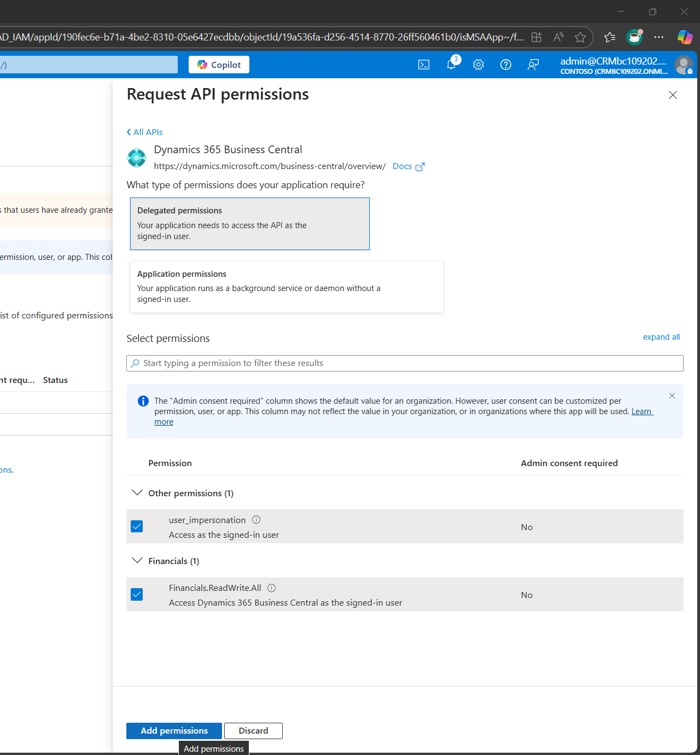This screenshot has width=700, height=755.
Task: Open browser split screen/apps icon
Action: [536, 37]
